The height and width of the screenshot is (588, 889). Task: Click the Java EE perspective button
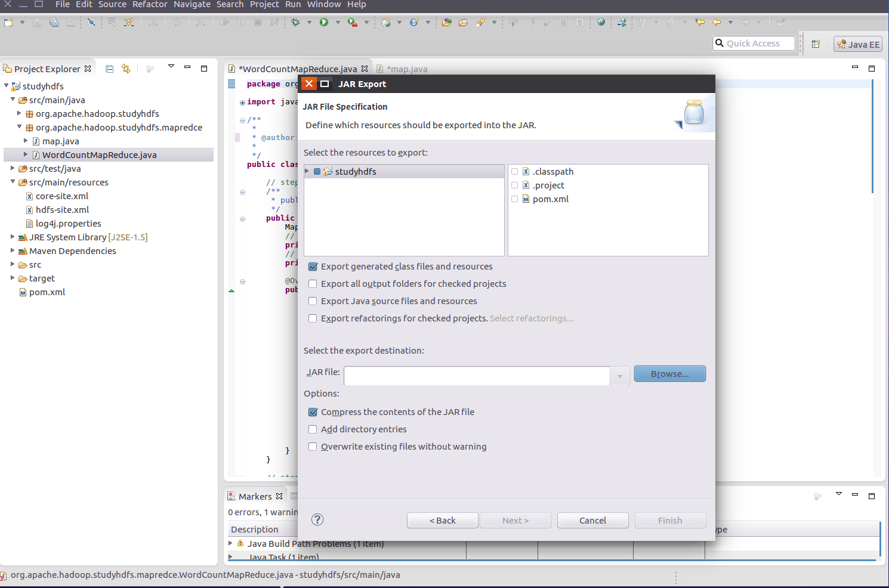click(858, 44)
